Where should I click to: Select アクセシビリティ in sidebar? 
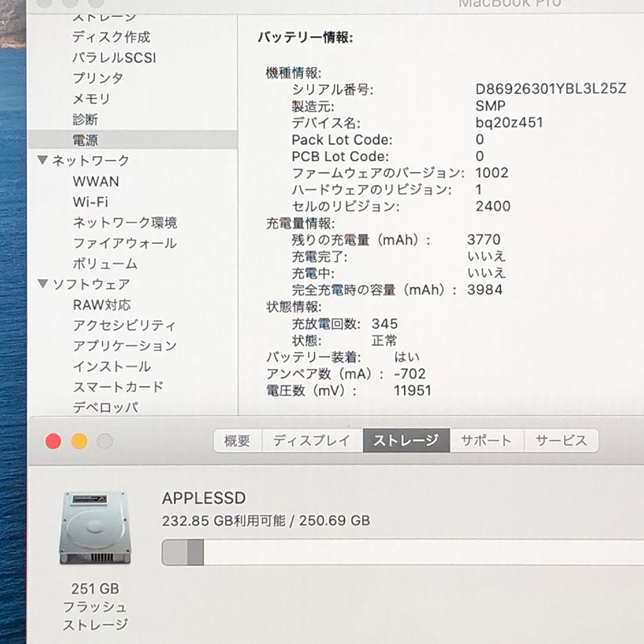click(124, 325)
